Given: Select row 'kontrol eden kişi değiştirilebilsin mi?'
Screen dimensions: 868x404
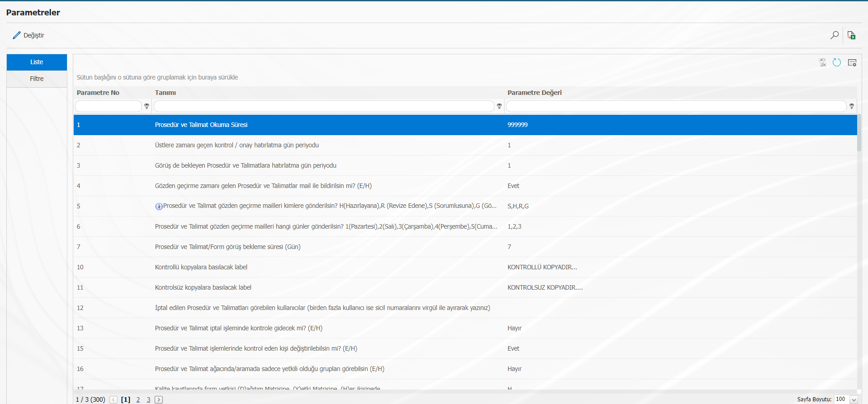Looking at the screenshot, I should point(465,348).
